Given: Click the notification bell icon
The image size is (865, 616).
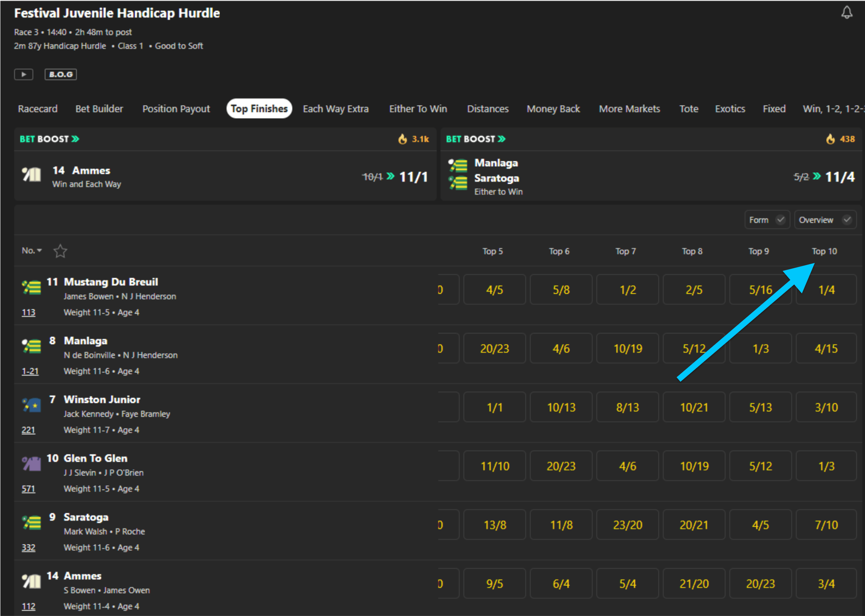Looking at the screenshot, I should point(846,13).
